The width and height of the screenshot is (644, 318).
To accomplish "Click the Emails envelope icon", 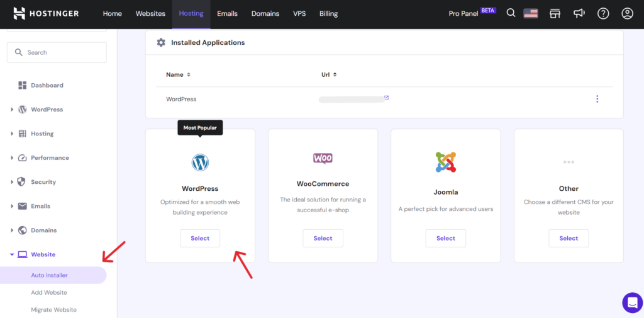I will [x=23, y=206].
